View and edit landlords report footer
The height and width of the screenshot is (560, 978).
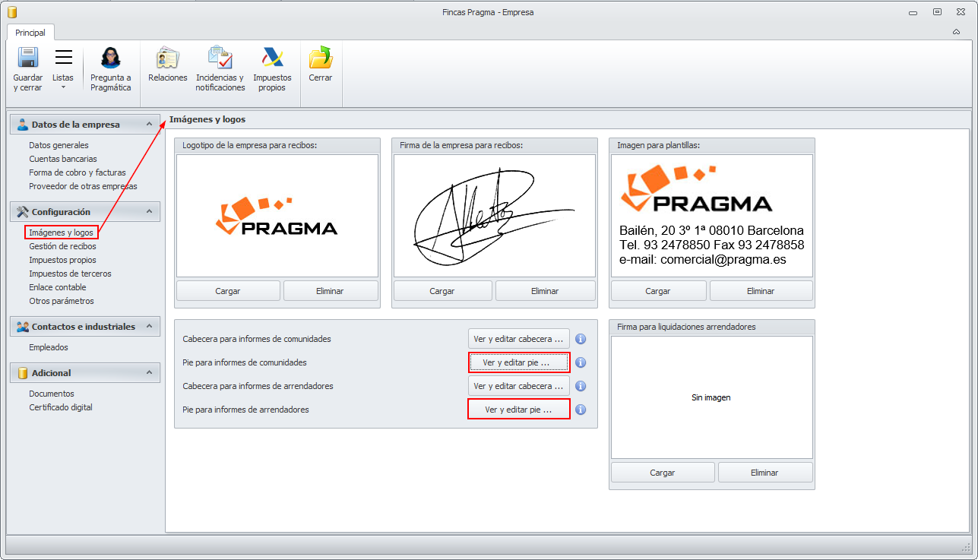point(519,410)
